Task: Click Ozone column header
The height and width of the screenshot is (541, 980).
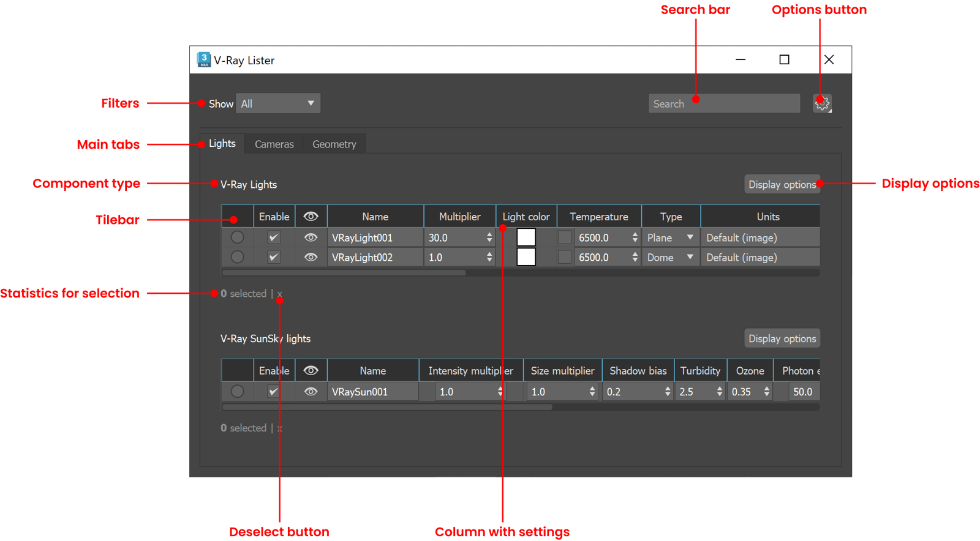Action: [750, 371]
